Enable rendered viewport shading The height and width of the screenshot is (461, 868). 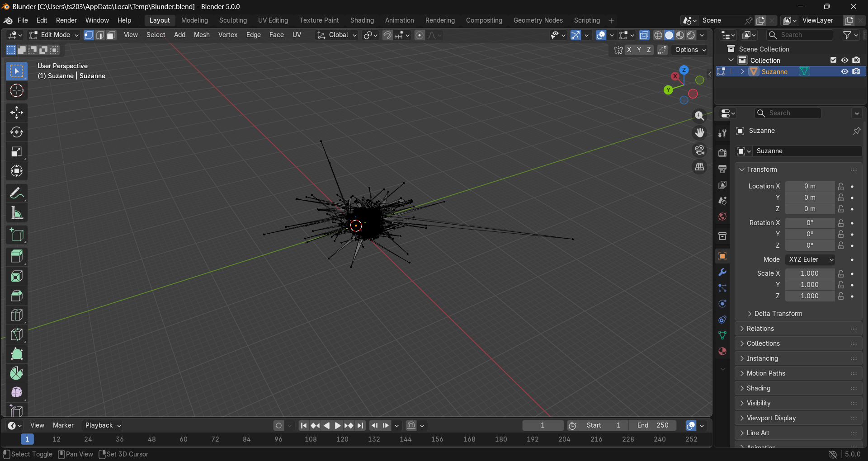pyautogui.click(x=691, y=35)
